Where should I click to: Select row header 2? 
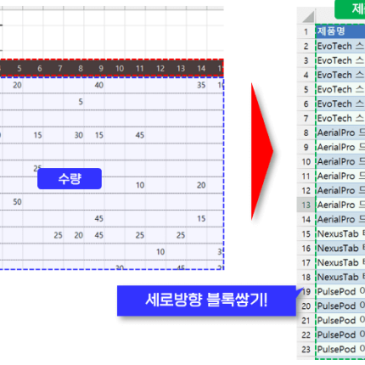(306, 46)
